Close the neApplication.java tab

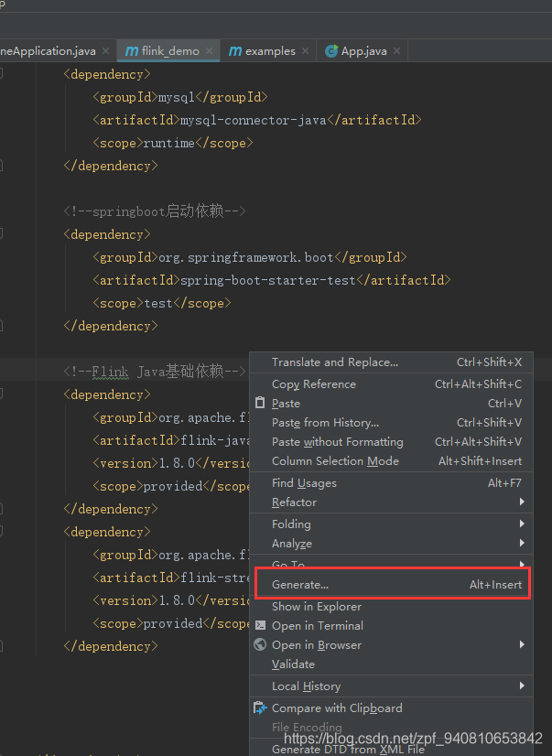click(105, 50)
